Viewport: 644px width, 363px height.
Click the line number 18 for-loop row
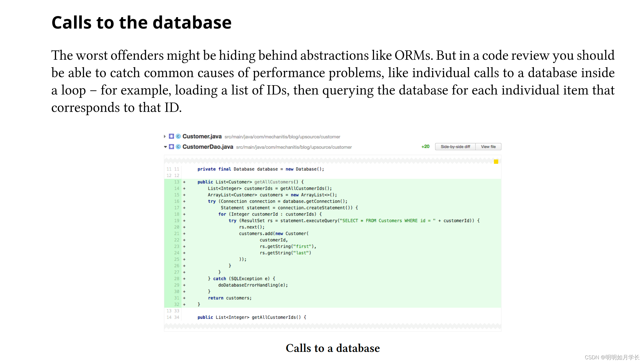[177, 214]
